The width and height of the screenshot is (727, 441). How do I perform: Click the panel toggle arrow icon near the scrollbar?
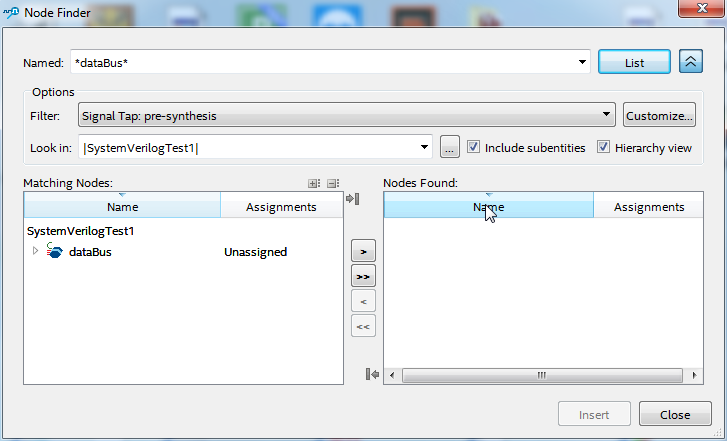click(372, 374)
